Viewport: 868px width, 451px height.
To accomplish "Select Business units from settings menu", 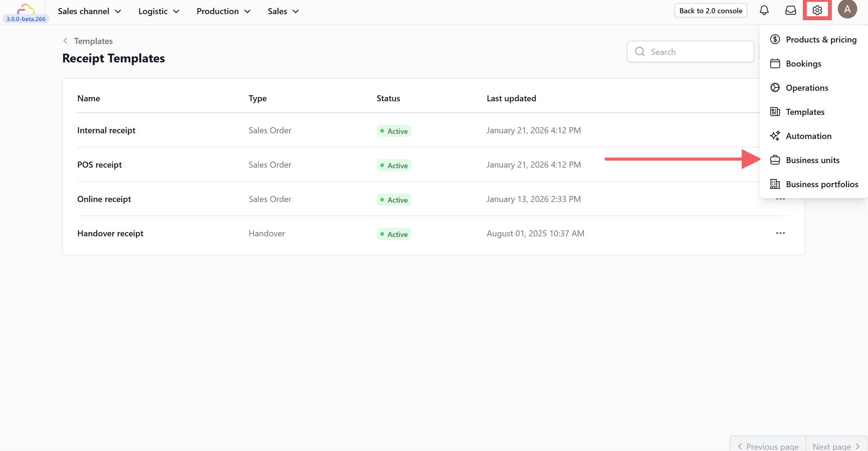I will pos(813,160).
